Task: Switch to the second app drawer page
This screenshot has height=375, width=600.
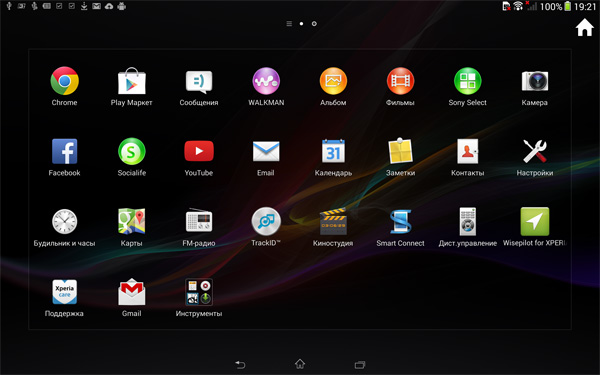Action: point(314,24)
